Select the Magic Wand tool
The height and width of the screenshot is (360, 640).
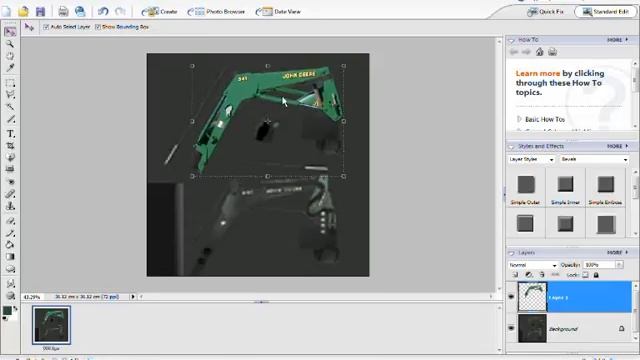pos(10,107)
